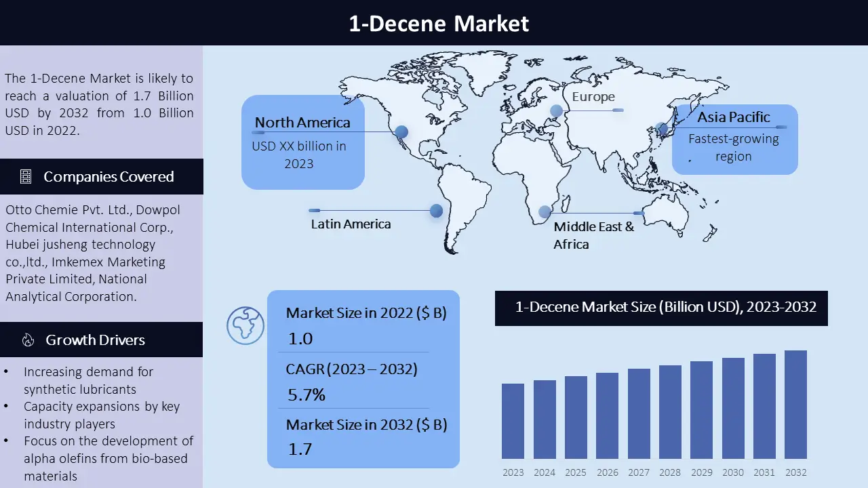Click 'Market Size in 2032 ($ B)' label
This screenshot has width=868, height=488.
click(366, 425)
